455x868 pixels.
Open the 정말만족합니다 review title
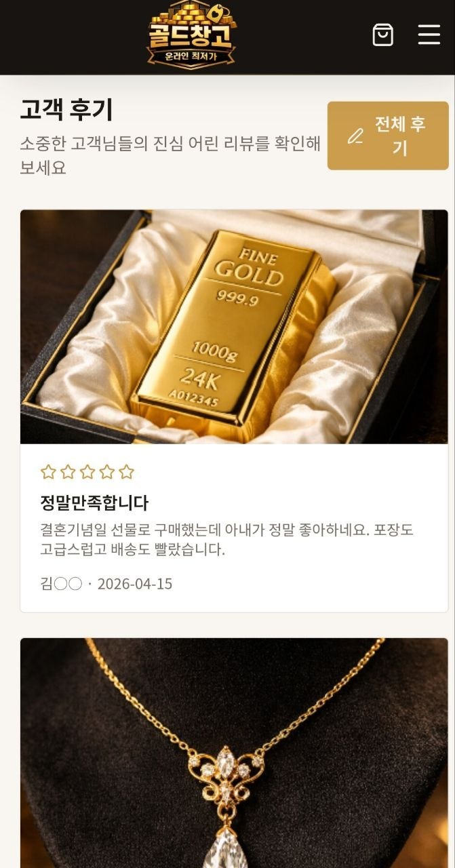click(94, 503)
